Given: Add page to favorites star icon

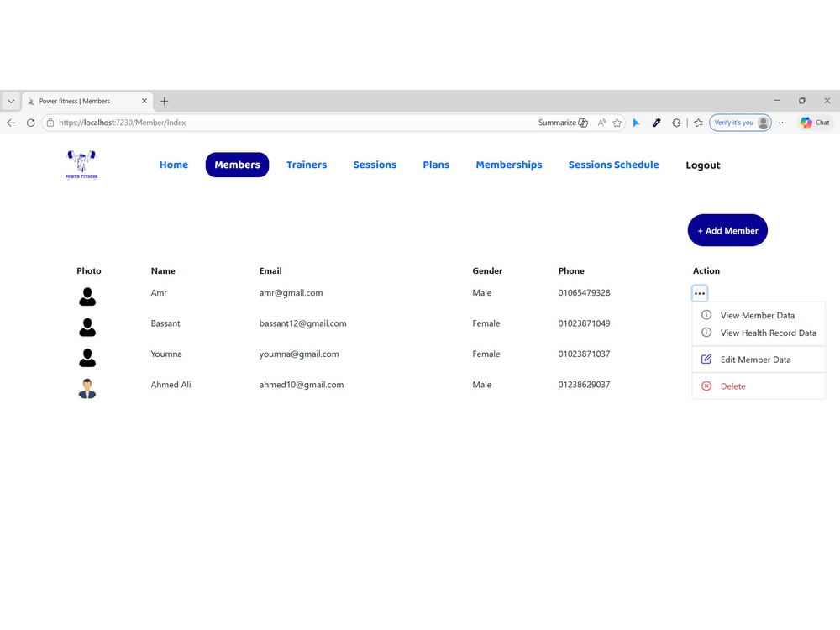Looking at the screenshot, I should [x=617, y=123].
